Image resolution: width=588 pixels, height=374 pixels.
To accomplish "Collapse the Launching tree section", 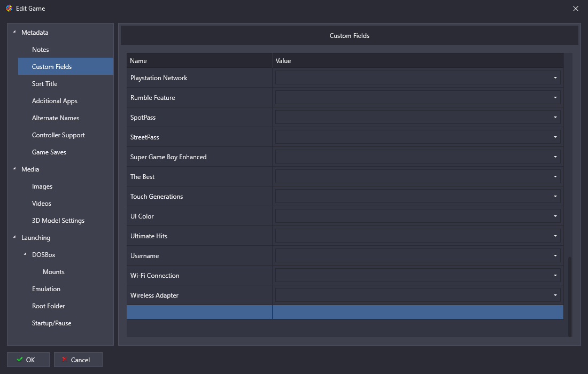I will [14, 237].
